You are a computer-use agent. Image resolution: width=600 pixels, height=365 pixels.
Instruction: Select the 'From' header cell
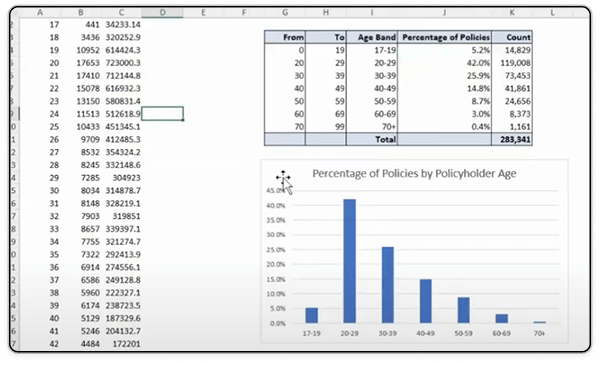[285, 37]
